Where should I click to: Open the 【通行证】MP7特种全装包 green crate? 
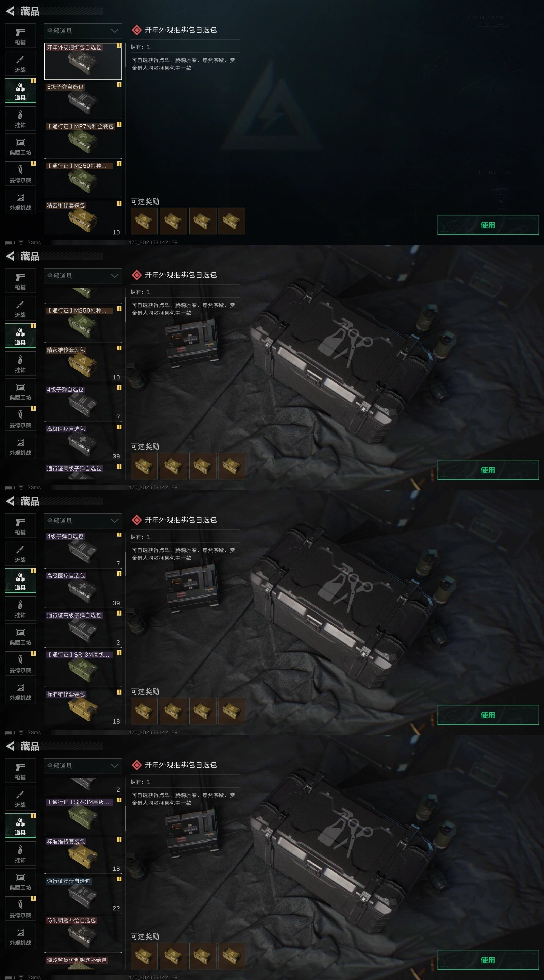tap(83, 140)
